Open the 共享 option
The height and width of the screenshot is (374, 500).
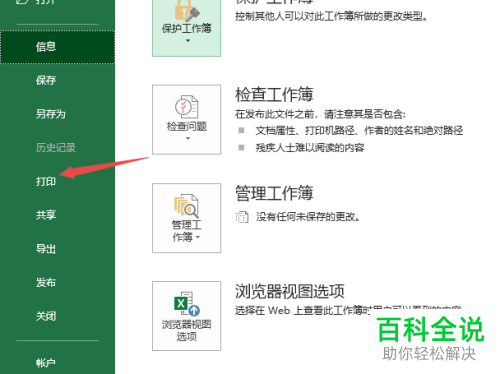[x=46, y=215]
